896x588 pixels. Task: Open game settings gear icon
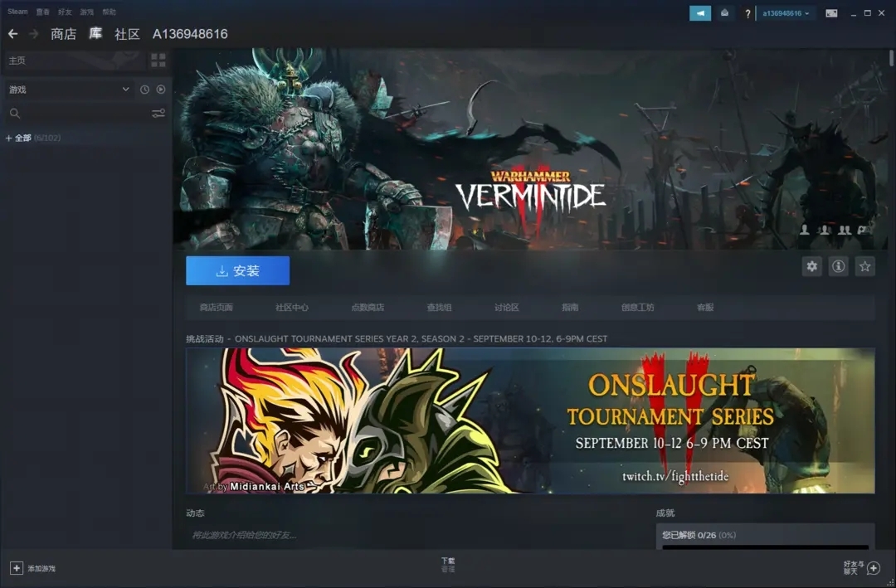811,266
